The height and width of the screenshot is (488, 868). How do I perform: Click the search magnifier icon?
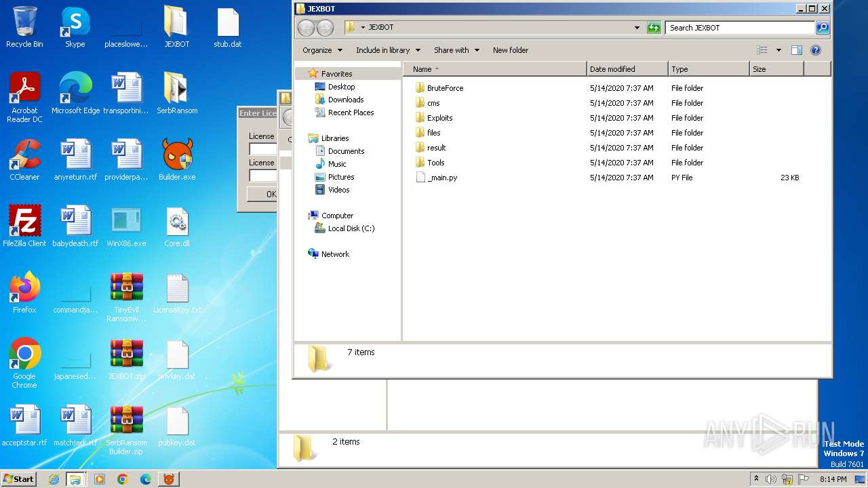823,28
